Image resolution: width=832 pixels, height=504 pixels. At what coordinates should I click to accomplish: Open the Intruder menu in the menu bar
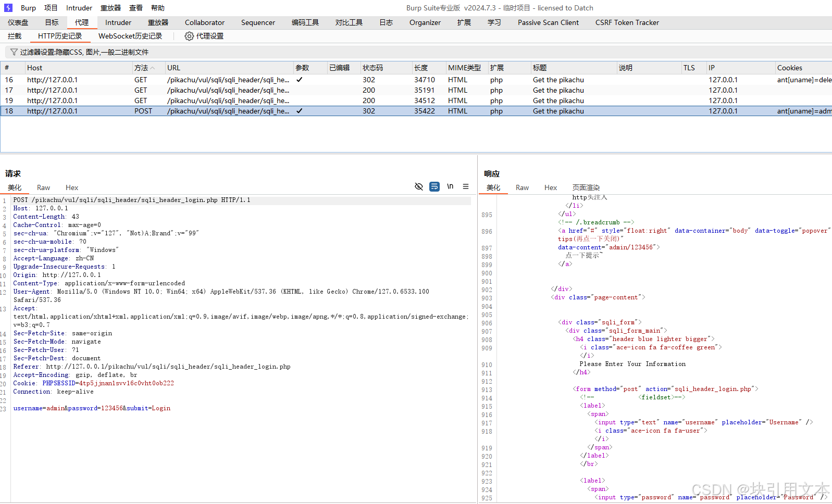click(x=79, y=8)
